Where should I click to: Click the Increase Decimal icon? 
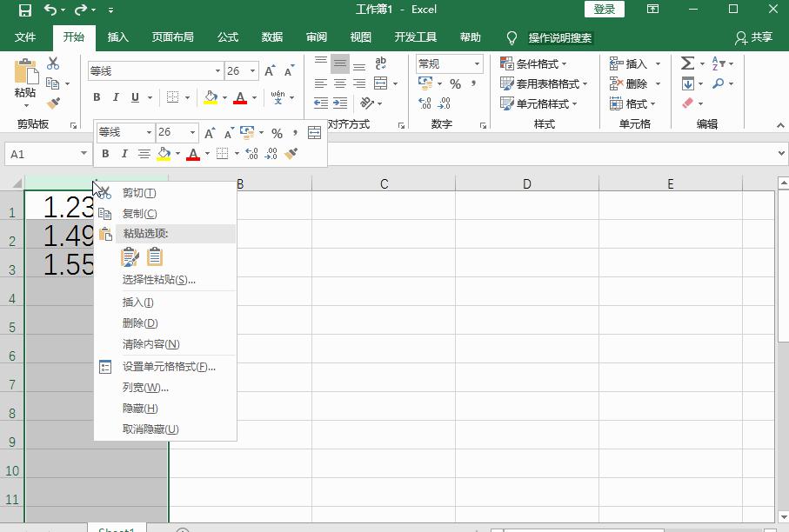pyautogui.click(x=424, y=103)
